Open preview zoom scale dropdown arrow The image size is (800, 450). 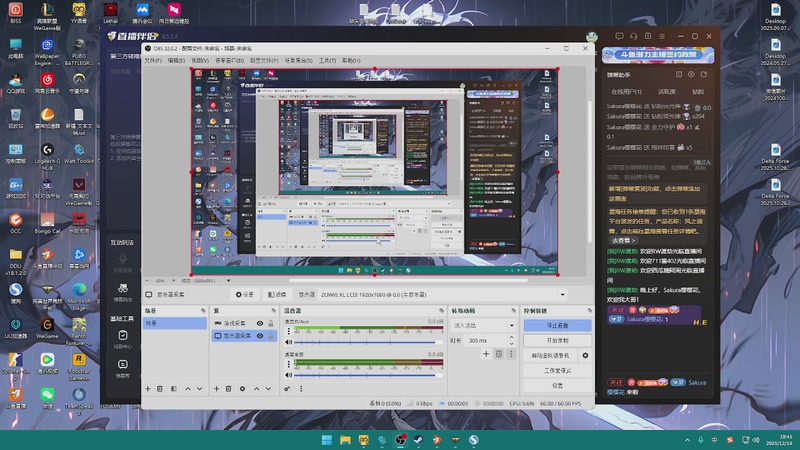click(x=228, y=281)
